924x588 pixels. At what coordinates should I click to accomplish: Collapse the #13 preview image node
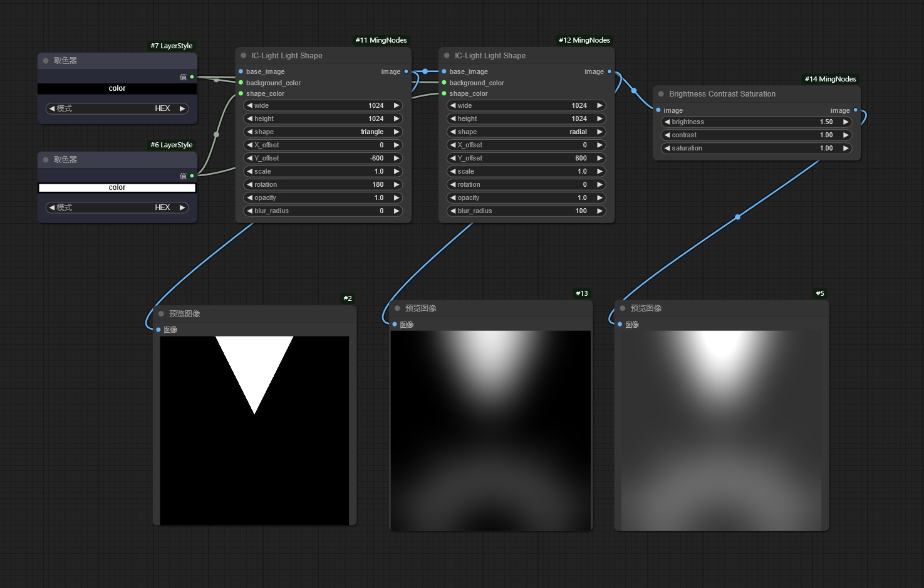point(397,308)
